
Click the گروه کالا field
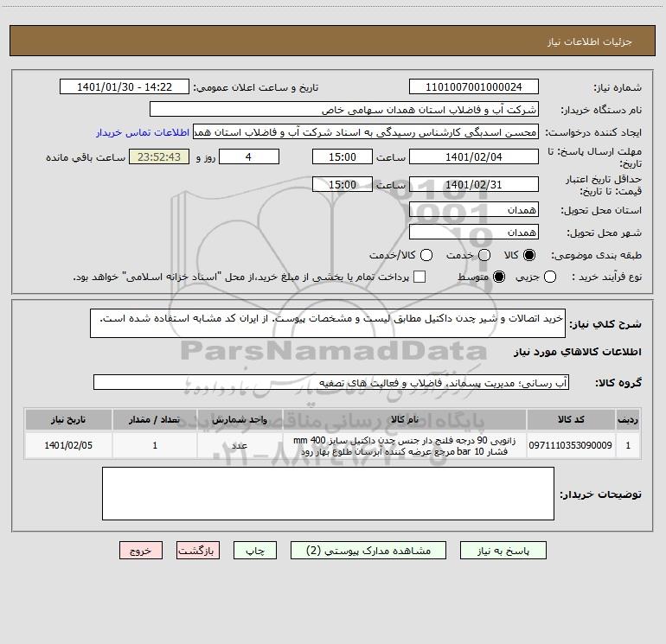[x=331, y=382]
